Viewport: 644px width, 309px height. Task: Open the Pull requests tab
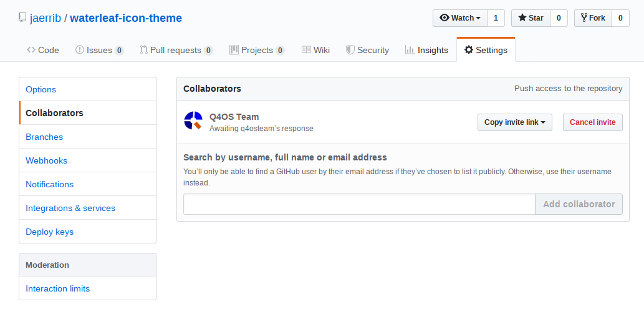pos(176,50)
